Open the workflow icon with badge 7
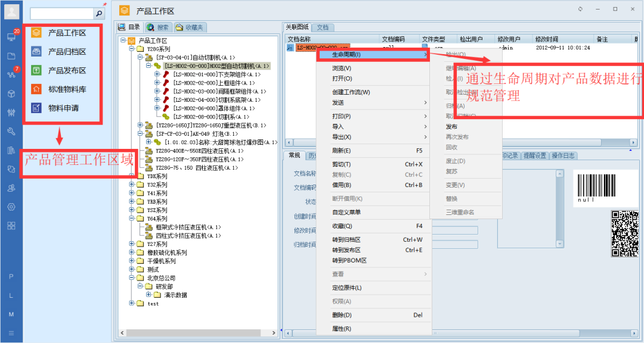The width and height of the screenshot is (644, 343). 11,74
